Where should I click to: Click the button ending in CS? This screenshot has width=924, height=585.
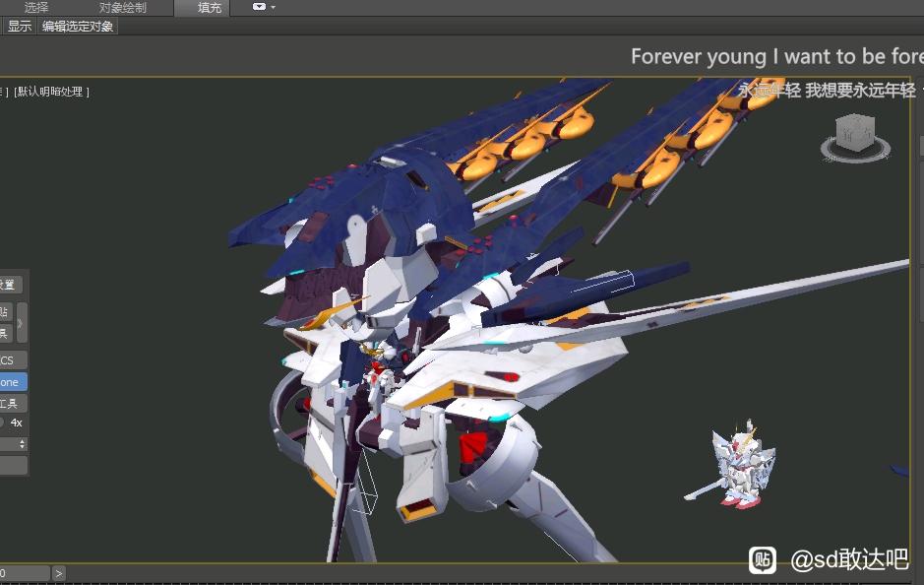(x=12, y=359)
